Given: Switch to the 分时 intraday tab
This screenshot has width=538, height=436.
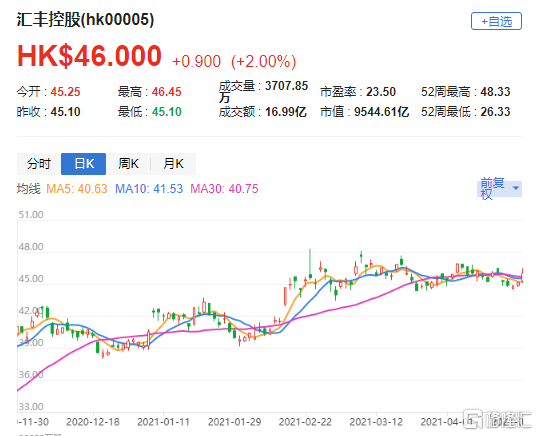Looking at the screenshot, I should tap(39, 164).
